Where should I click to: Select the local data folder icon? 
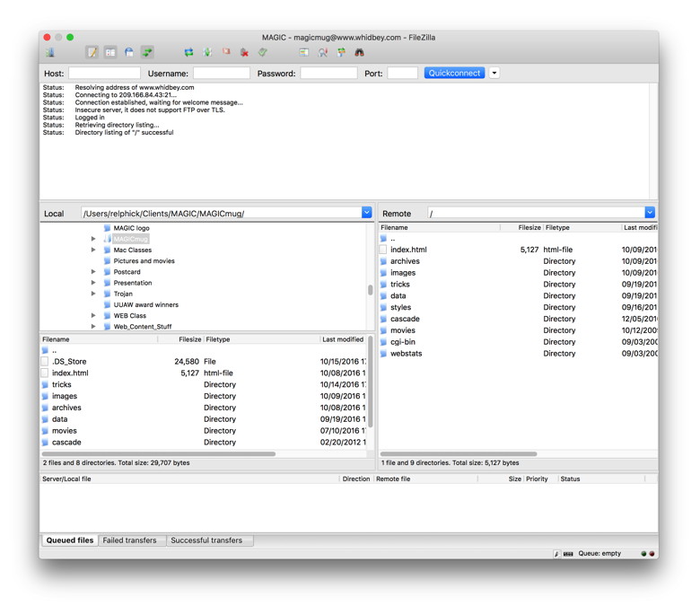tap(45, 419)
